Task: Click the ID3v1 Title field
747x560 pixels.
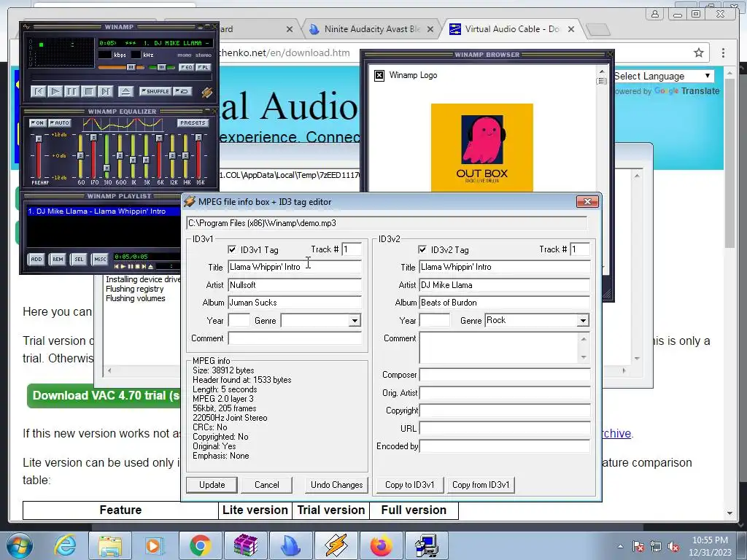Action: (x=295, y=267)
